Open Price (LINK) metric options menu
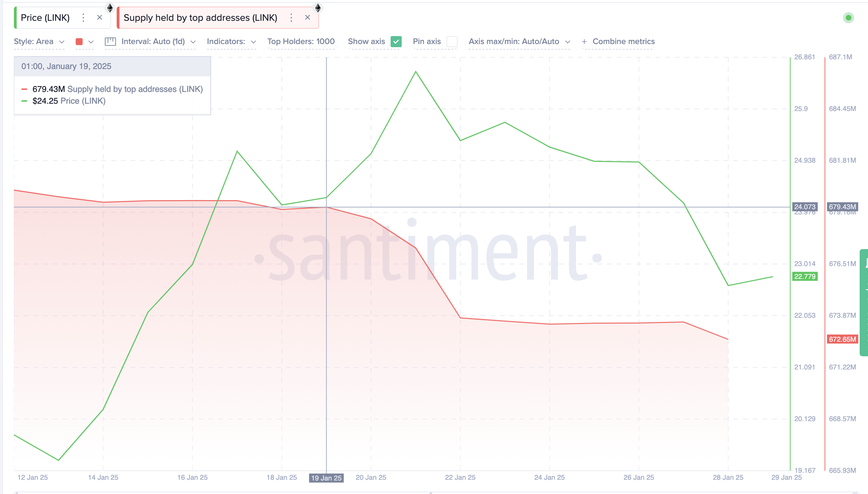This screenshot has width=868, height=494. (x=83, y=18)
